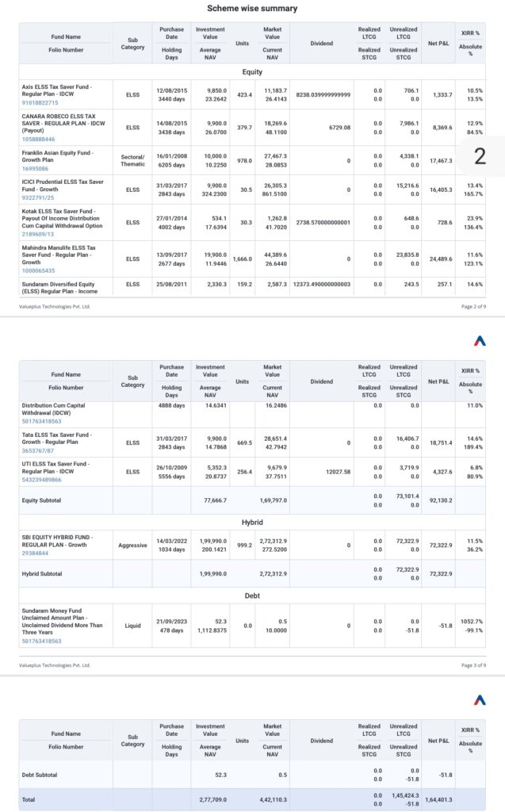This screenshot has width=505, height=812.
Task: Click purchase date 26/10/2009
Action: pos(172,468)
